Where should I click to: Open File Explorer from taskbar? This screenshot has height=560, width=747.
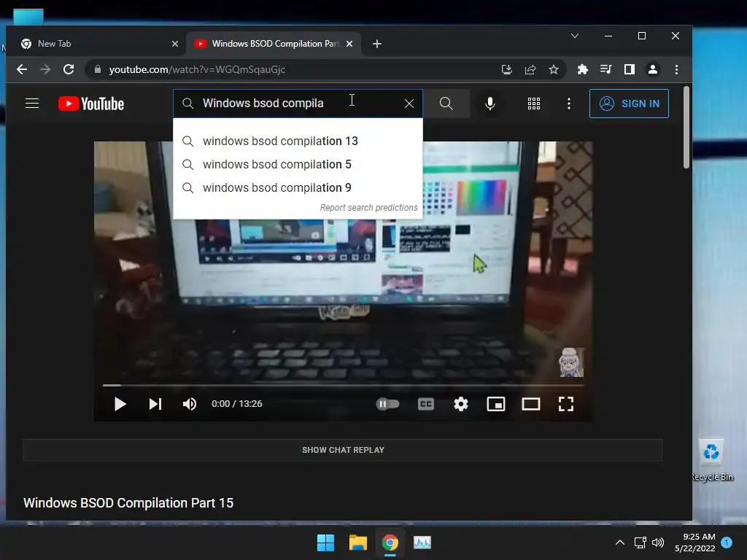(x=357, y=542)
